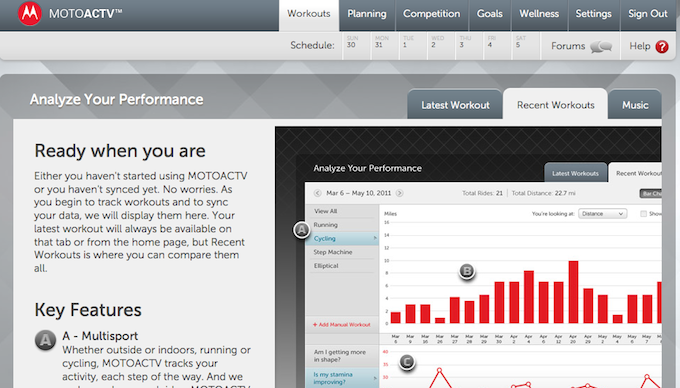Viewport: 680px width, 388px height.
Task: Select Saturday 5 in the schedule
Action: tap(525, 46)
